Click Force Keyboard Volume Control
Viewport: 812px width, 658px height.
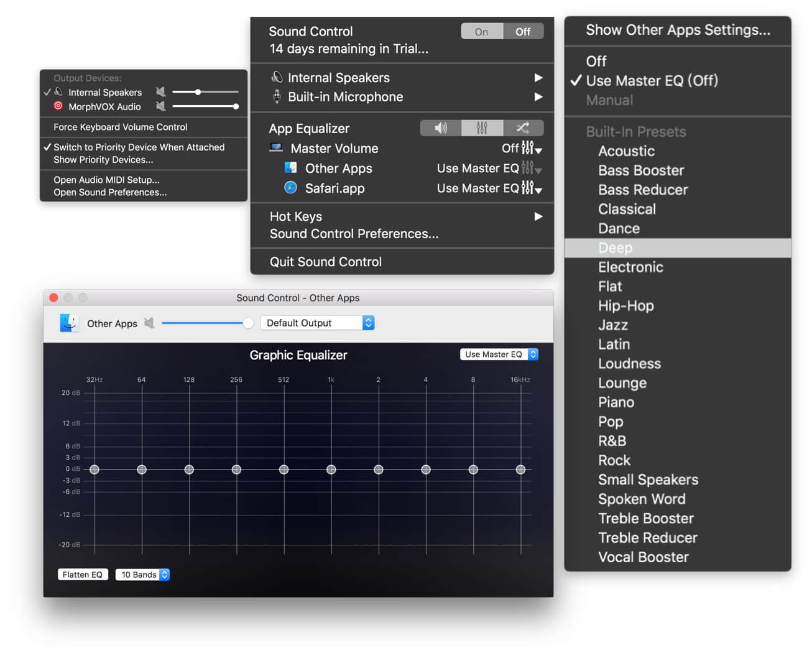coord(120,127)
